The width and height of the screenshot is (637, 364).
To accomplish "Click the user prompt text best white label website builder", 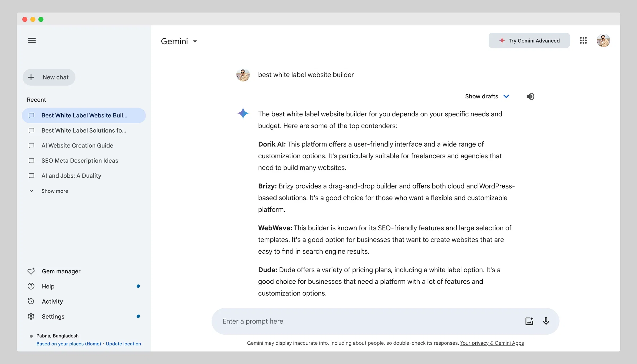I will click(x=306, y=75).
